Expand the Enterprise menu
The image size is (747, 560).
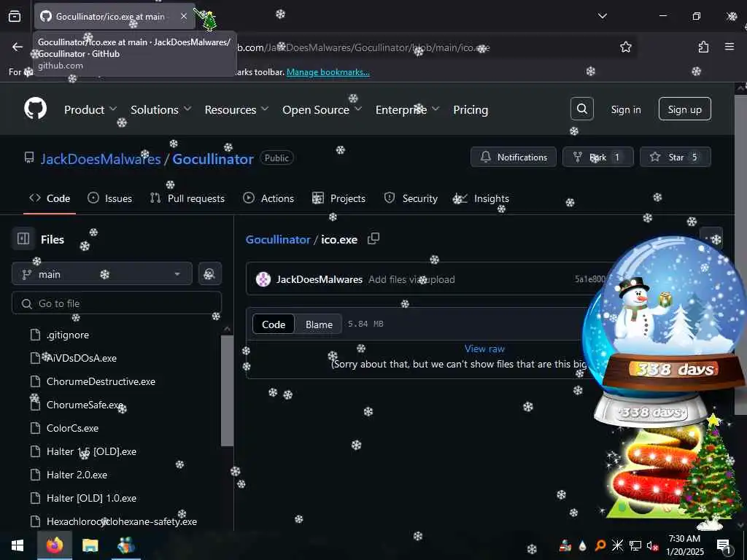coord(407,109)
